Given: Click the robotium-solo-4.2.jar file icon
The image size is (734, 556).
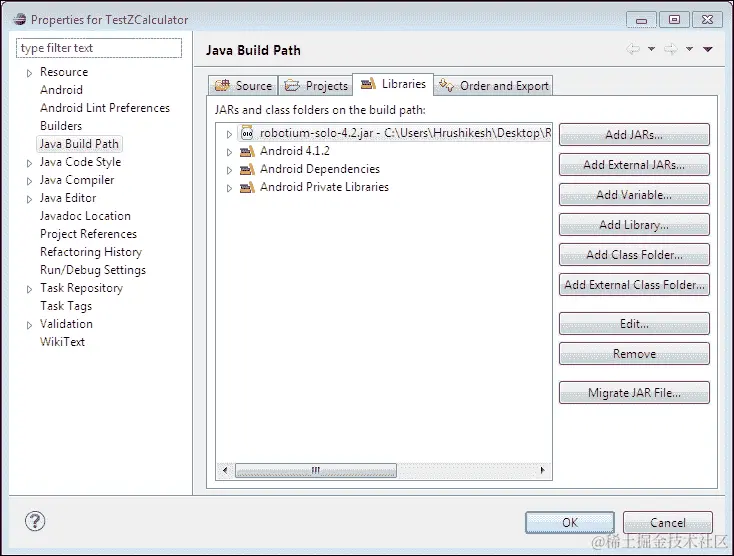Looking at the screenshot, I should 247,133.
